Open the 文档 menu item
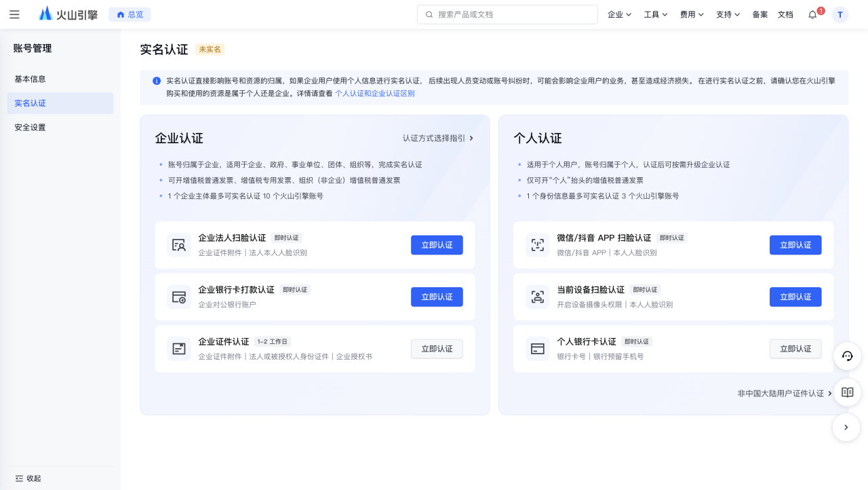 [x=785, y=14]
